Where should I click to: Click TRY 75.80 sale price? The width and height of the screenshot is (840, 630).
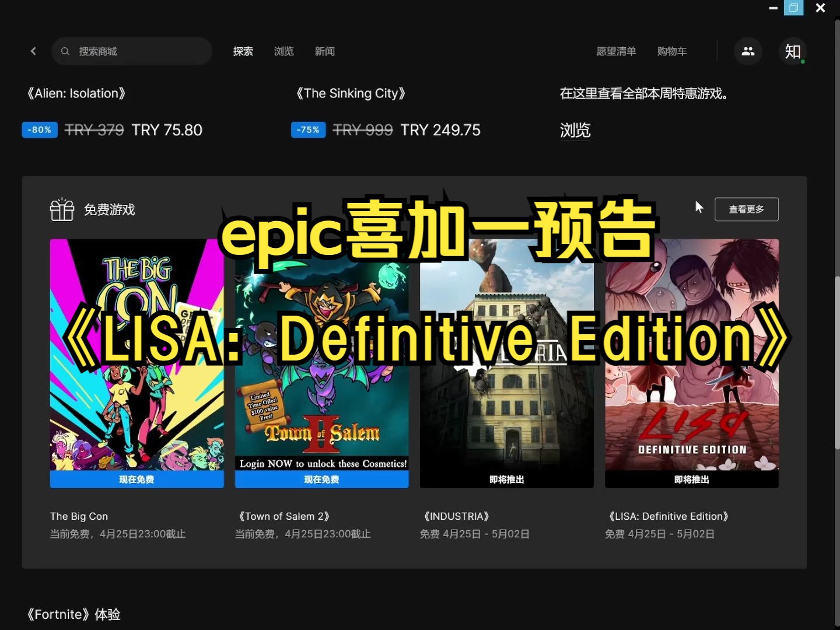pos(167,130)
